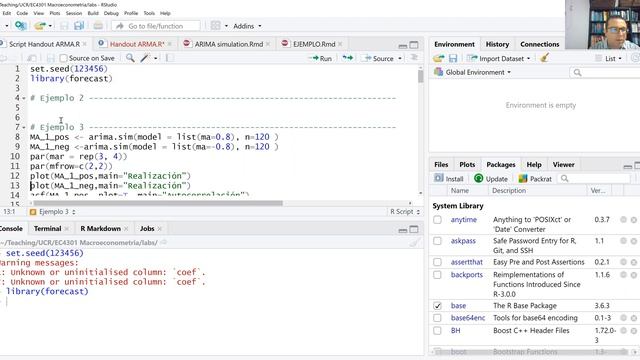Click the Update packages button
The height and width of the screenshot is (360, 640).
tap(491, 178)
